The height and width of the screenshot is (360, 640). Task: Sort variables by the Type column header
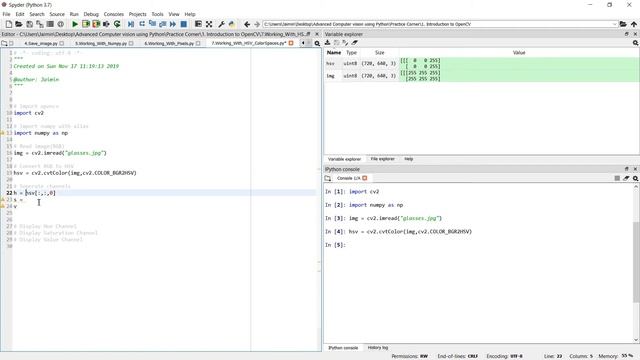point(351,53)
